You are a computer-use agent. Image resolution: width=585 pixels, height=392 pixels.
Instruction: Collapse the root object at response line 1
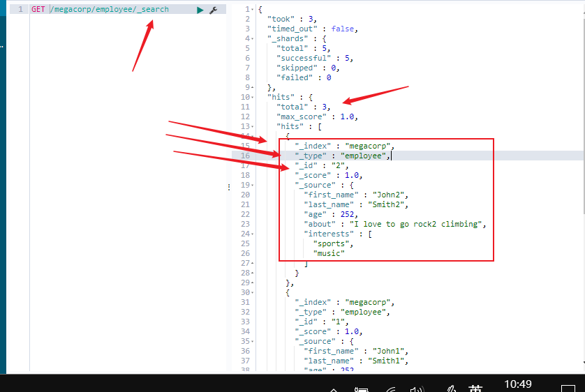253,9
